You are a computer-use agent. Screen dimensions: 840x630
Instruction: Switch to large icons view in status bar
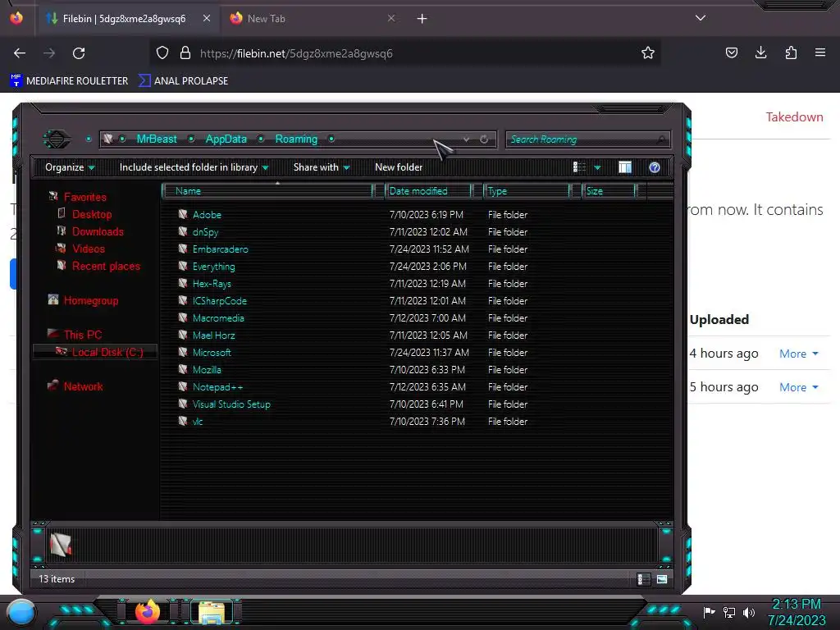662,579
